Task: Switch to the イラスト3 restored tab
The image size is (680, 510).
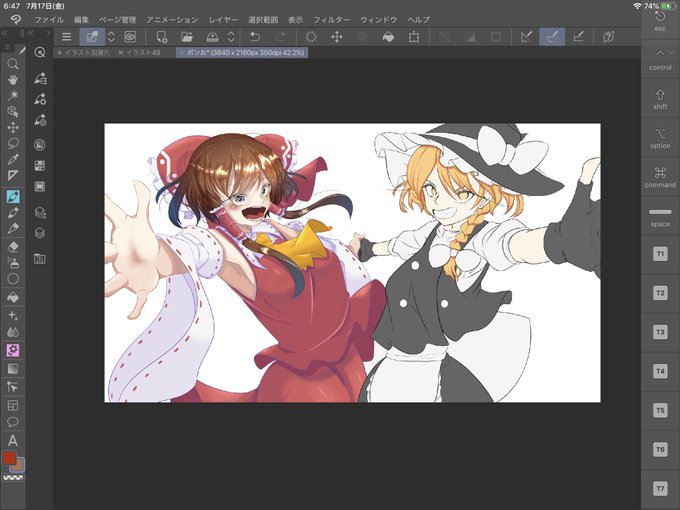Action: pyautogui.click(x=84, y=52)
